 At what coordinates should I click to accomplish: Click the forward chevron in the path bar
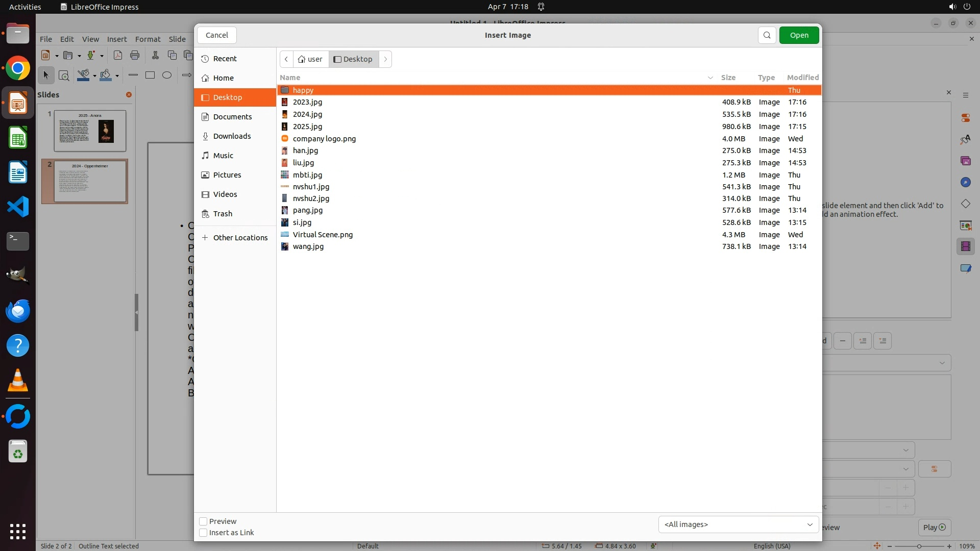[386, 59]
